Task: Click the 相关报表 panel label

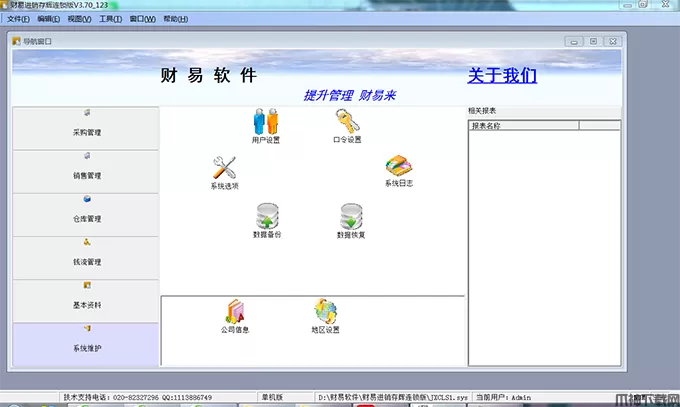Action: (x=482, y=111)
